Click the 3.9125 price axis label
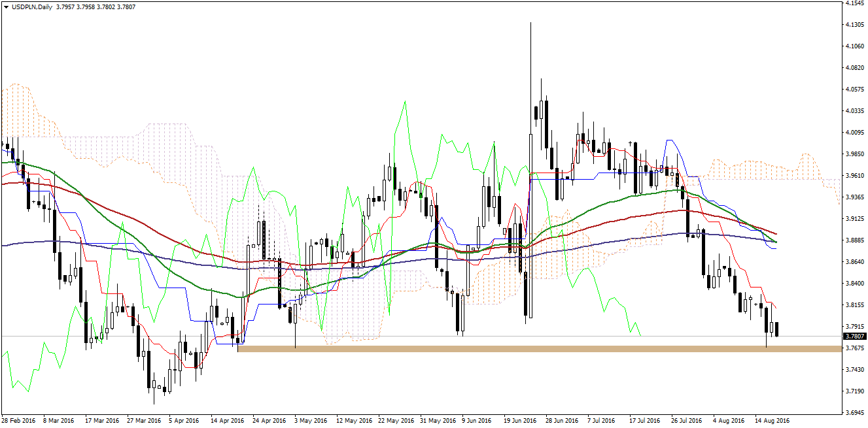868x428 pixels. click(x=854, y=219)
